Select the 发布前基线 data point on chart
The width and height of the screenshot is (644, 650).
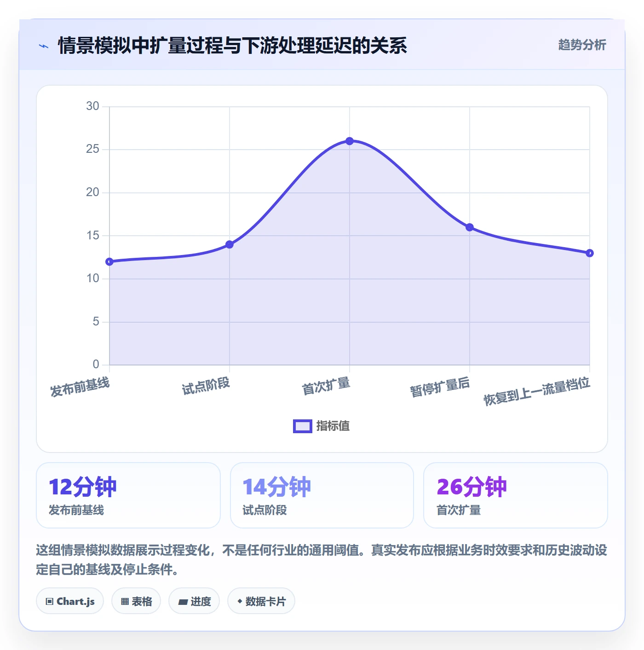(x=109, y=262)
